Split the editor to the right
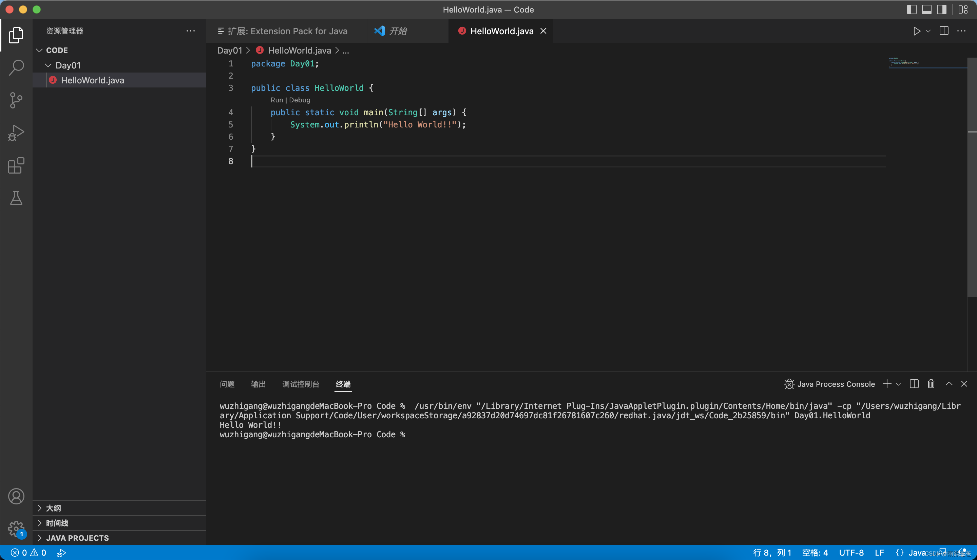The image size is (977, 560). pos(944,31)
